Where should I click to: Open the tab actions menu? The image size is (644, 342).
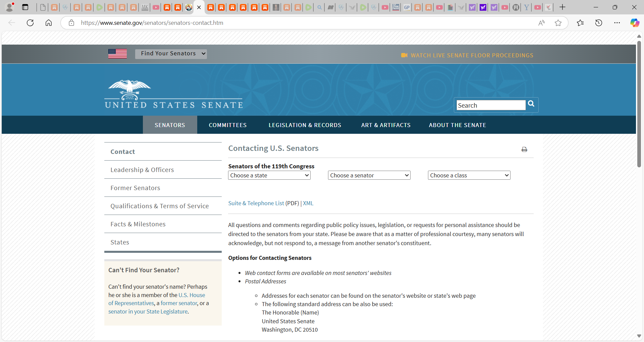pos(25,7)
